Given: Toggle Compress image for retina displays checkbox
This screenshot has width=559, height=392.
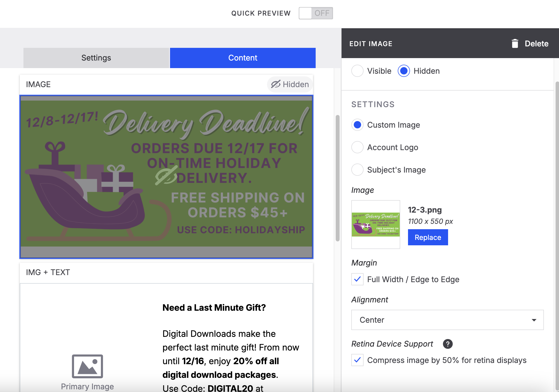Looking at the screenshot, I should tap(357, 360).
